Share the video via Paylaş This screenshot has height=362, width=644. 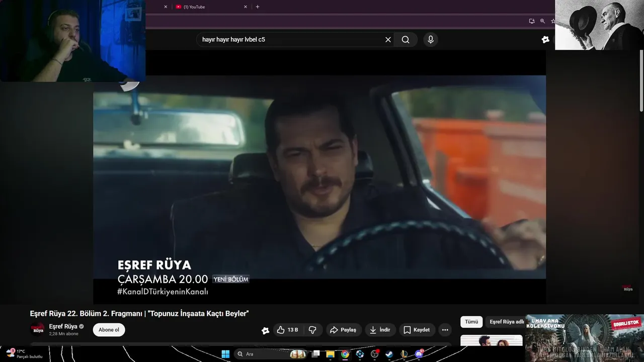pos(343,330)
